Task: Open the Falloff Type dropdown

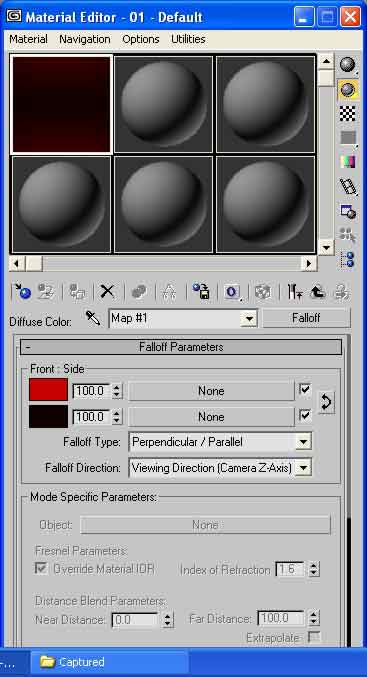Action: (x=220, y=442)
